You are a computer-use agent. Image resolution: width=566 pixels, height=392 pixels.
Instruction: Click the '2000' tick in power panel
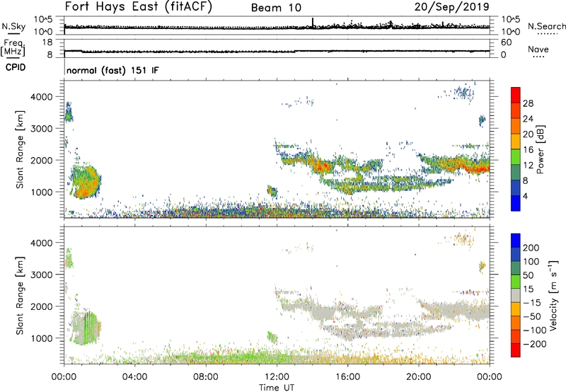coord(42,160)
